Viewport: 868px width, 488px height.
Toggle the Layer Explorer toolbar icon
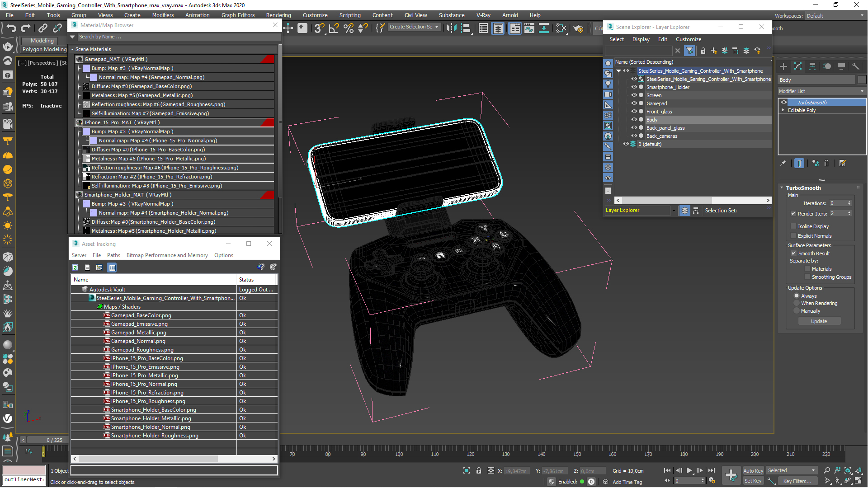pos(498,28)
